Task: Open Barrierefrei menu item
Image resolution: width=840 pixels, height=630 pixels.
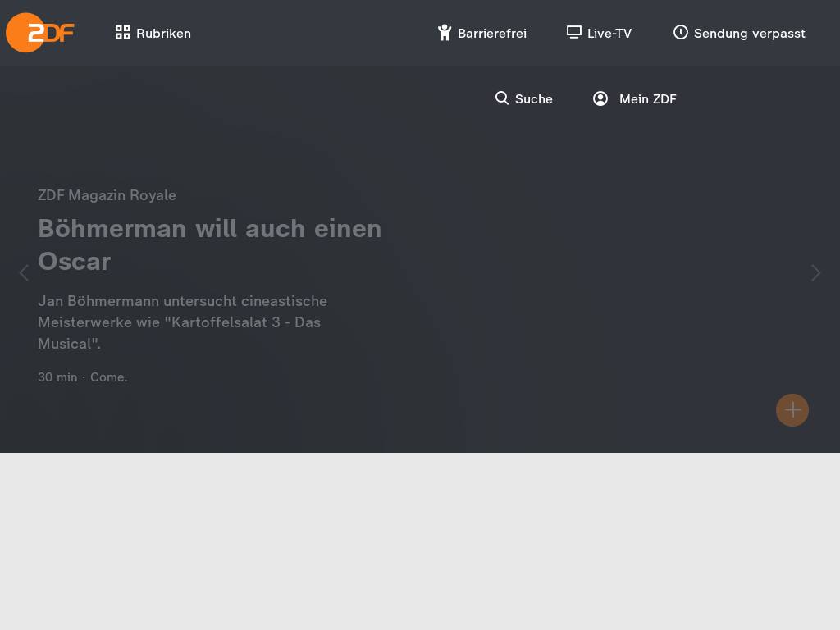Action: coord(482,33)
